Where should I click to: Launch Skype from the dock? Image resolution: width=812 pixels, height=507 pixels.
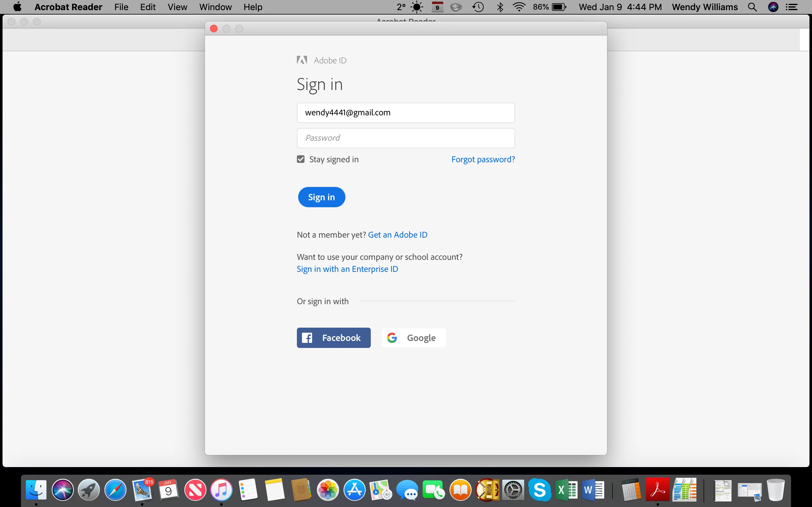click(x=539, y=490)
